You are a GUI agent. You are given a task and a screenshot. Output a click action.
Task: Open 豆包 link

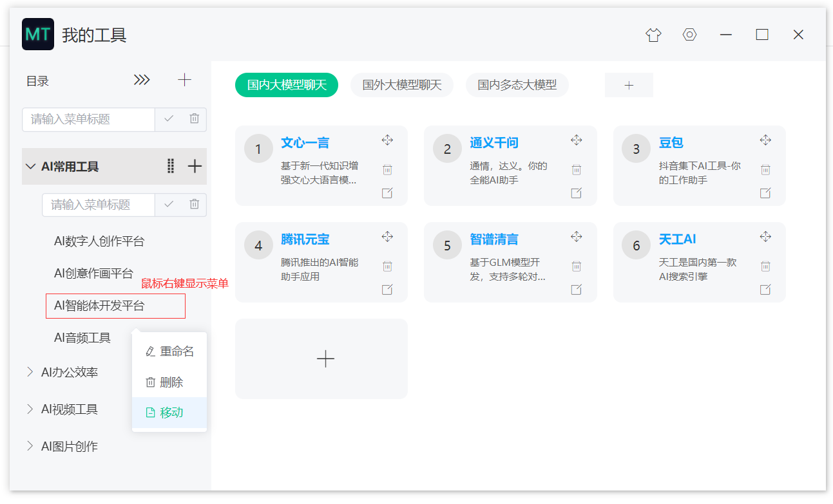coord(671,143)
